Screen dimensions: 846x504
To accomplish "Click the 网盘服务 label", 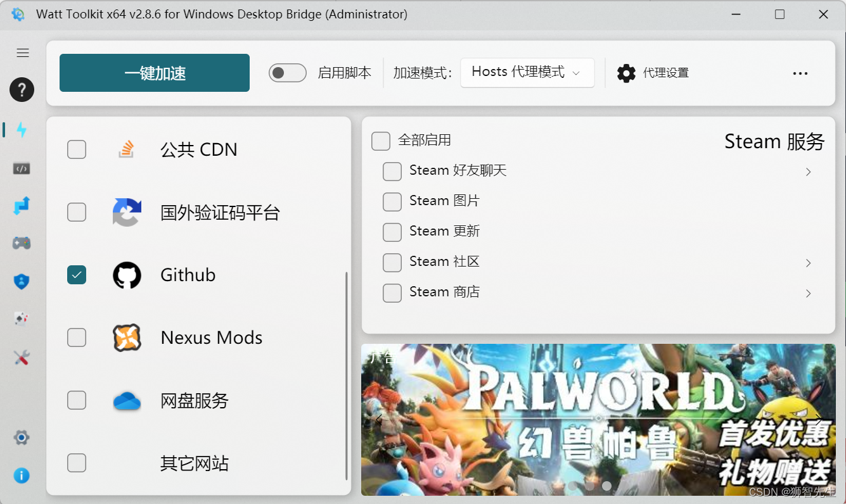I will point(195,401).
